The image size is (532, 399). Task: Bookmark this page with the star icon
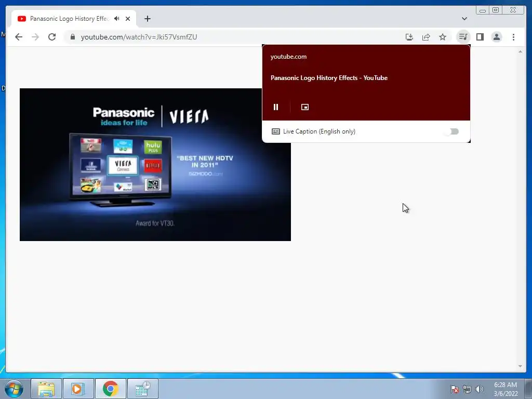pyautogui.click(x=443, y=37)
